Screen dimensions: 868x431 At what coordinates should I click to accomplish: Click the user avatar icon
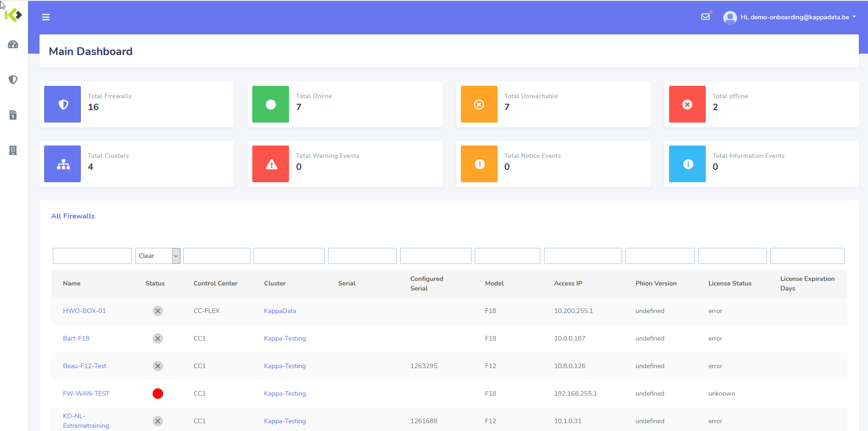click(x=730, y=17)
